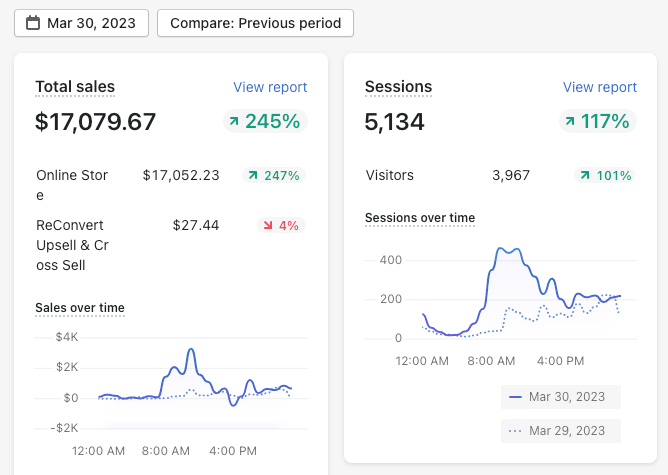Click the 117% sessions increase badge
Screen dimensions: 668x475
pos(595,122)
